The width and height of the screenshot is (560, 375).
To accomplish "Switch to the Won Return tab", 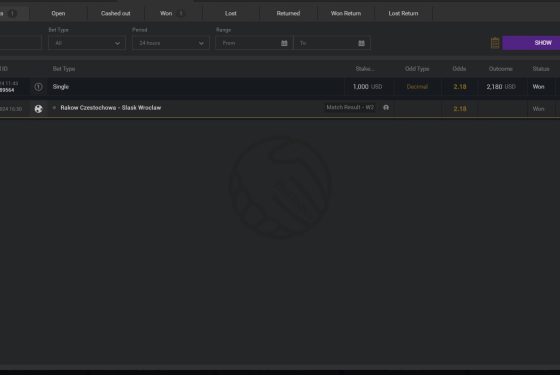I will [x=346, y=14].
